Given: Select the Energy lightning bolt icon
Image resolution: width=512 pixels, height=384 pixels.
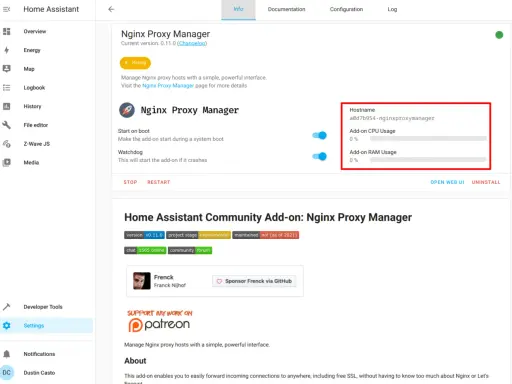Looking at the screenshot, I should tap(7, 50).
